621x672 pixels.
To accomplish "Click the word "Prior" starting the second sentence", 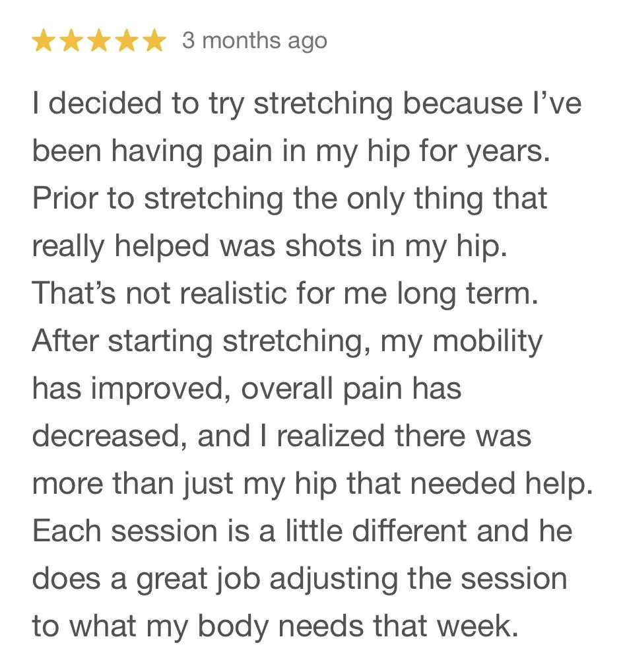I will (x=65, y=197).
